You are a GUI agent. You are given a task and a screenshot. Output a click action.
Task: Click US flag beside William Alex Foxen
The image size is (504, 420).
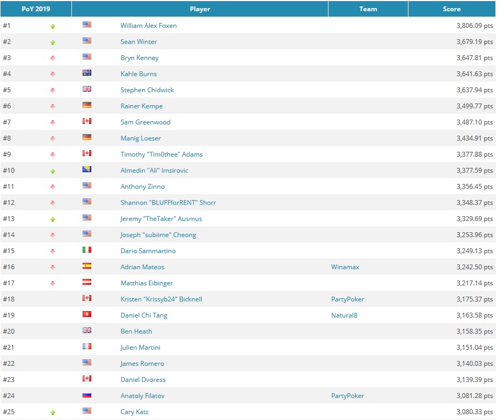click(x=87, y=24)
